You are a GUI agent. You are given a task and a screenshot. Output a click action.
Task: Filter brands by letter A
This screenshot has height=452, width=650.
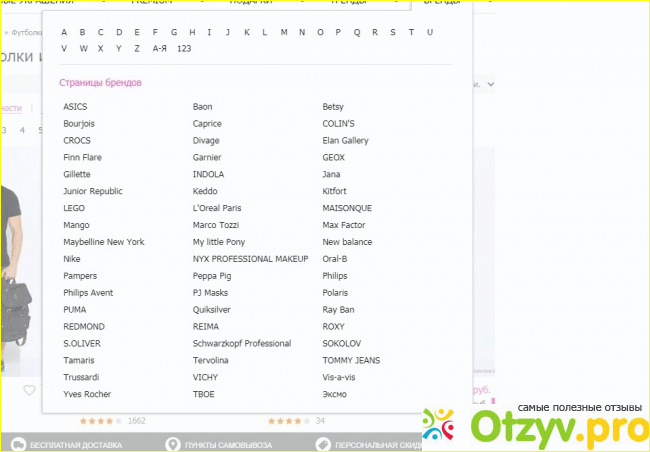coord(64,32)
